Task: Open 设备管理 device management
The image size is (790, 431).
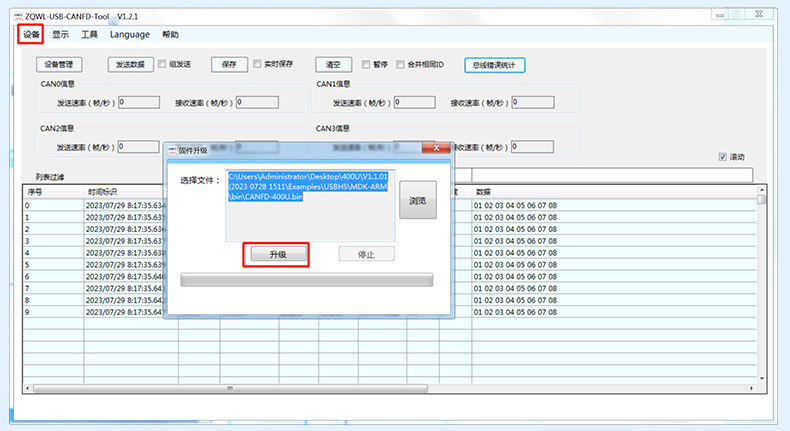Action: 60,65
